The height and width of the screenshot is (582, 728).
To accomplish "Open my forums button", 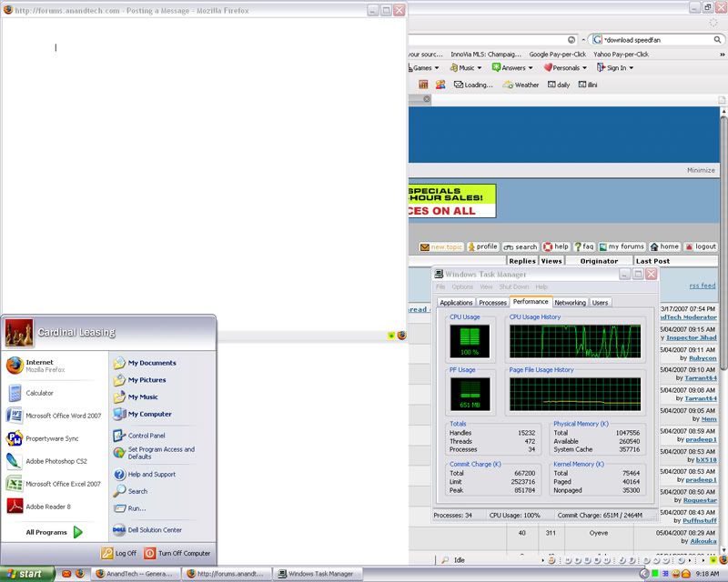I will [622, 247].
